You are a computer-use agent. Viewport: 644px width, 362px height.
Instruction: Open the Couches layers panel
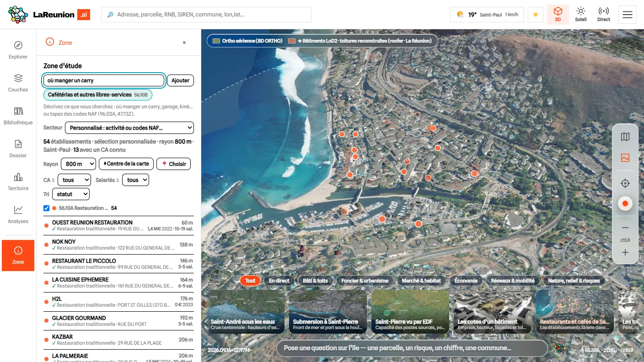(x=18, y=83)
